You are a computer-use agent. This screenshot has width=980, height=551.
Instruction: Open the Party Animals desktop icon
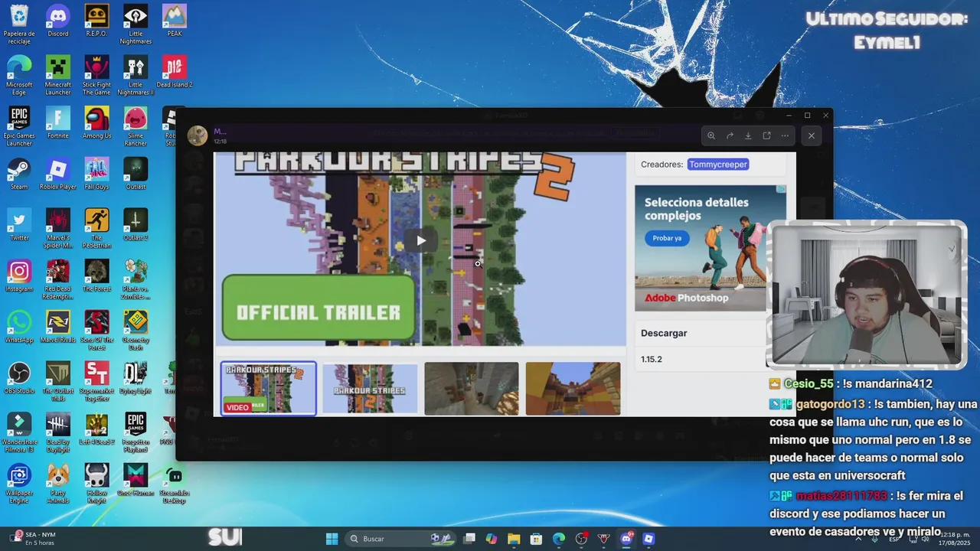[58, 484]
